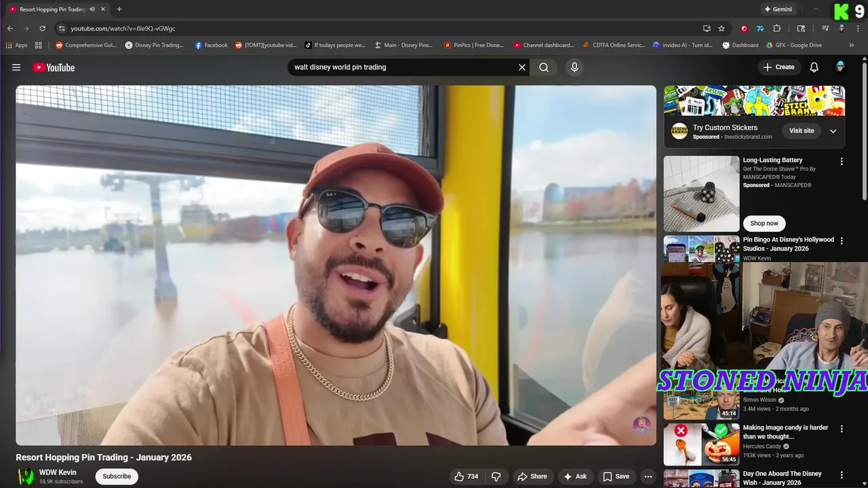
Task: Click the browser forward arrow
Action: (x=26, y=28)
